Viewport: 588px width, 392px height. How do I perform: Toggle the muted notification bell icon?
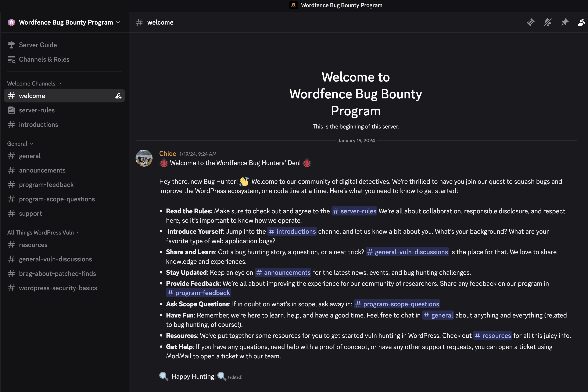[x=548, y=22]
